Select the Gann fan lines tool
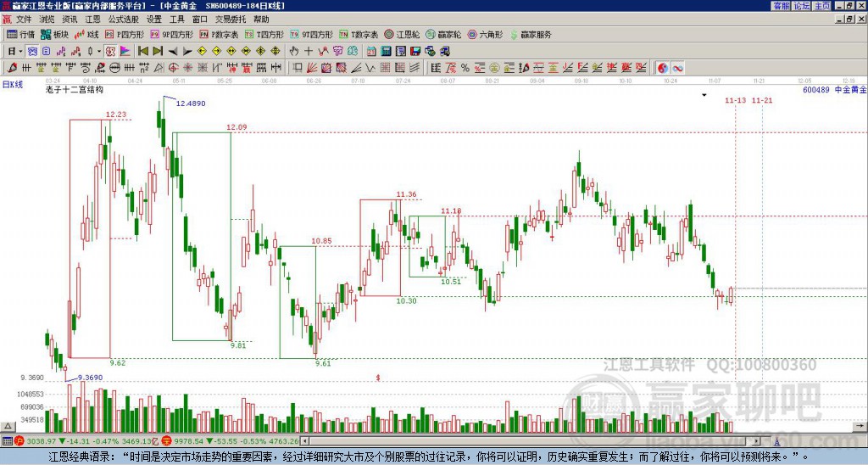 click(312, 68)
